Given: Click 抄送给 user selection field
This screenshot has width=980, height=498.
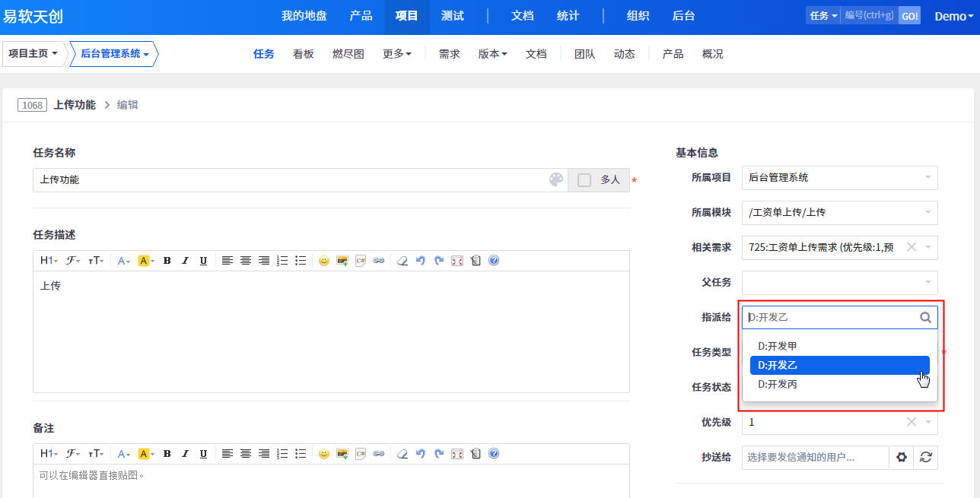Looking at the screenshot, I should 816,457.
